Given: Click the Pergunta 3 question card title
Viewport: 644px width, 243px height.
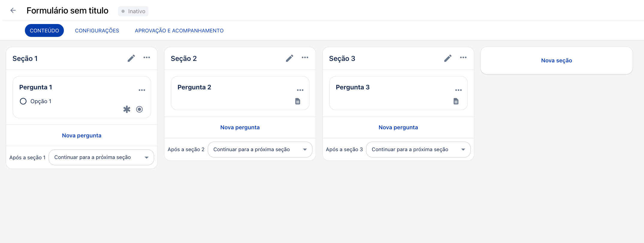Looking at the screenshot, I should click(x=353, y=87).
